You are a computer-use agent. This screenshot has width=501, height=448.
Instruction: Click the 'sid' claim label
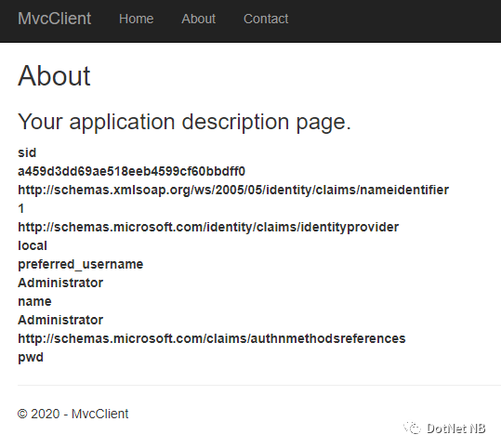click(x=27, y=152)
